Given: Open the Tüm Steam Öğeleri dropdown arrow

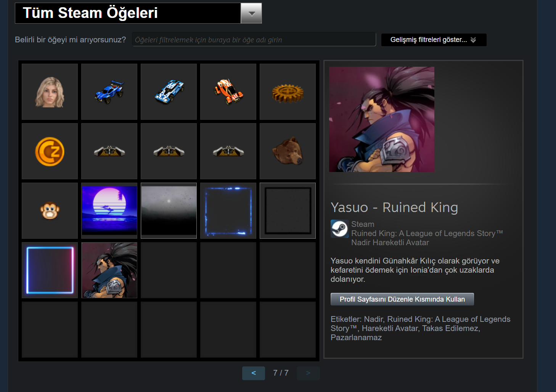Looking at the screenshot, I should 251,13.
